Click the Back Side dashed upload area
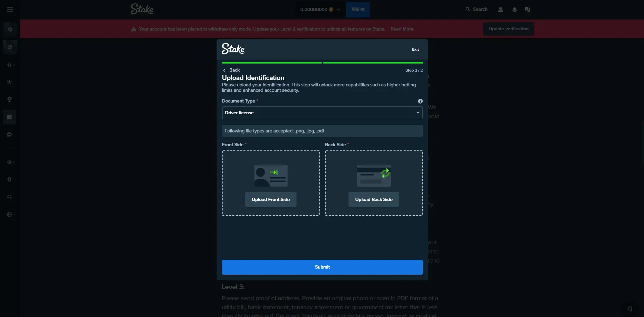 tap(374, 183)
